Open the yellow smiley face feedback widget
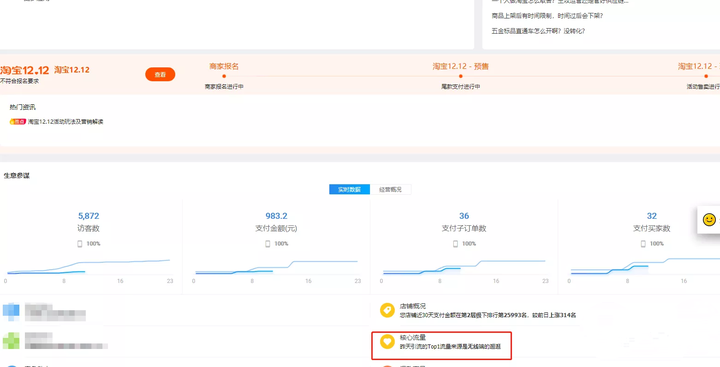 click(709, 220)
